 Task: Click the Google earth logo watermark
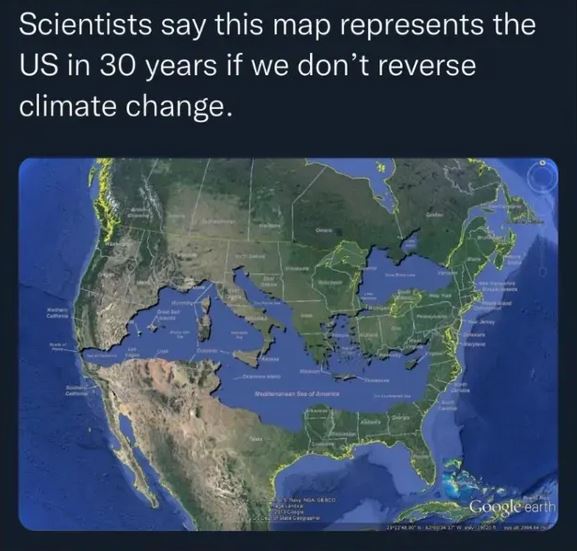[x=512, y=506]
